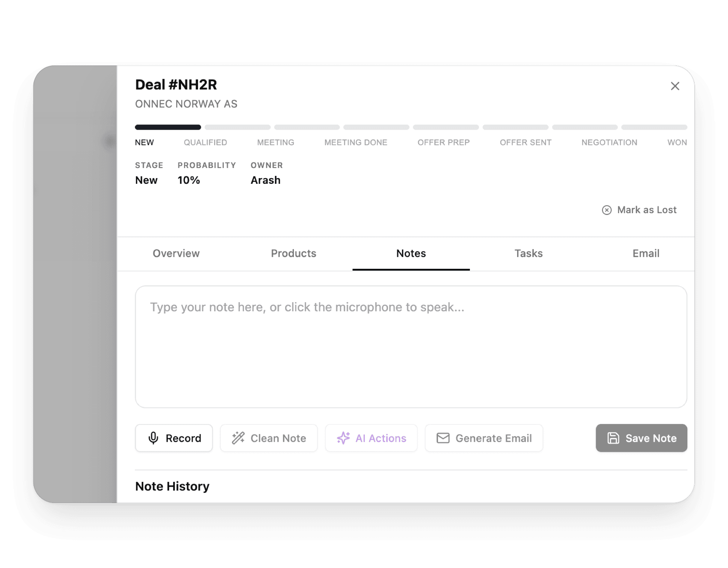Click the STAGE field label
This screenshot has width=728, height=568.
tap(149, 165)
